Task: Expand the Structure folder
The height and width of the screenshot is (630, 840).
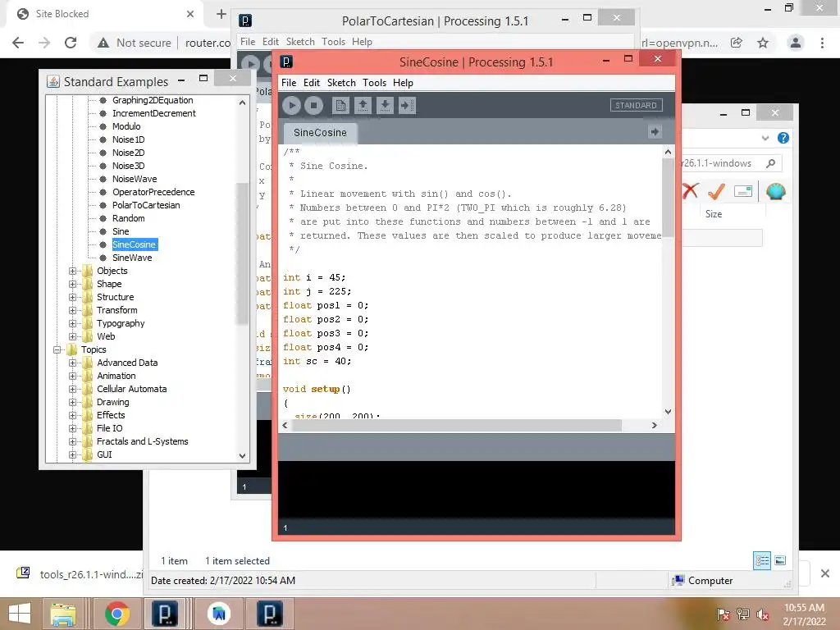Action: [x=73, y=297]
